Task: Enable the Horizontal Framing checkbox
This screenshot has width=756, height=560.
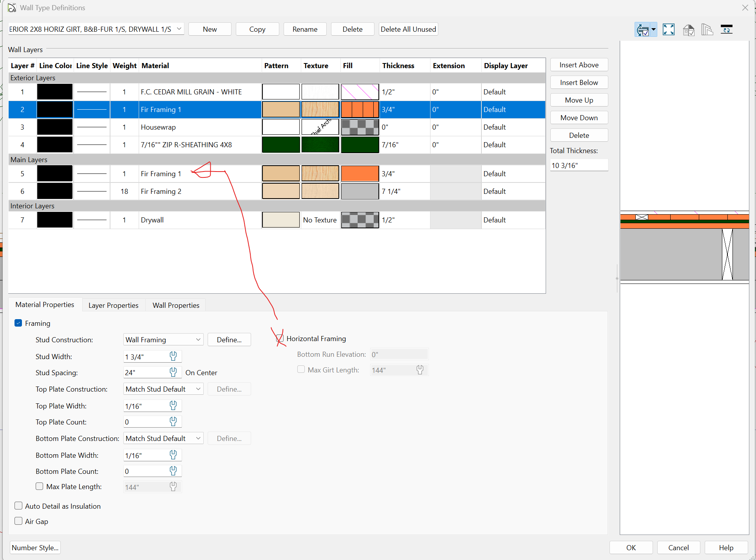Action: [280, 338]
